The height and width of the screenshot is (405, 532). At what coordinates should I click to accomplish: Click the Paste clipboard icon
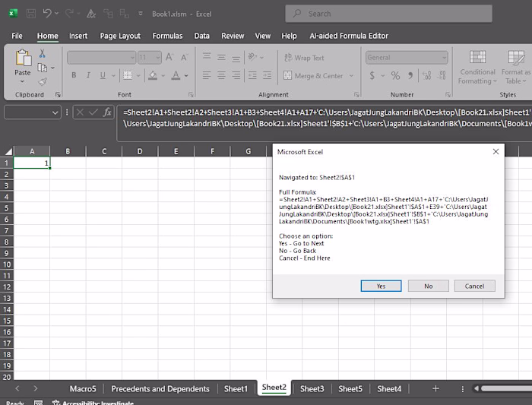(23, 57)
